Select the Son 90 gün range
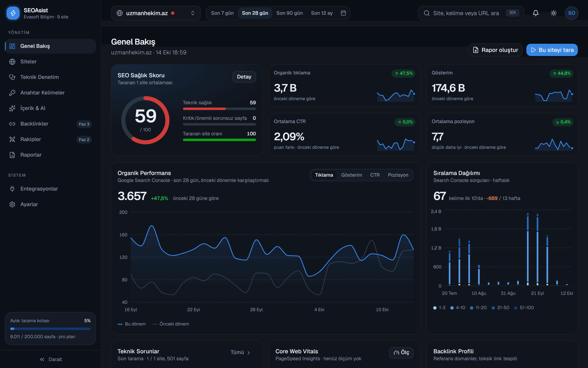The image size is (588, 368). tap(289, 13)
